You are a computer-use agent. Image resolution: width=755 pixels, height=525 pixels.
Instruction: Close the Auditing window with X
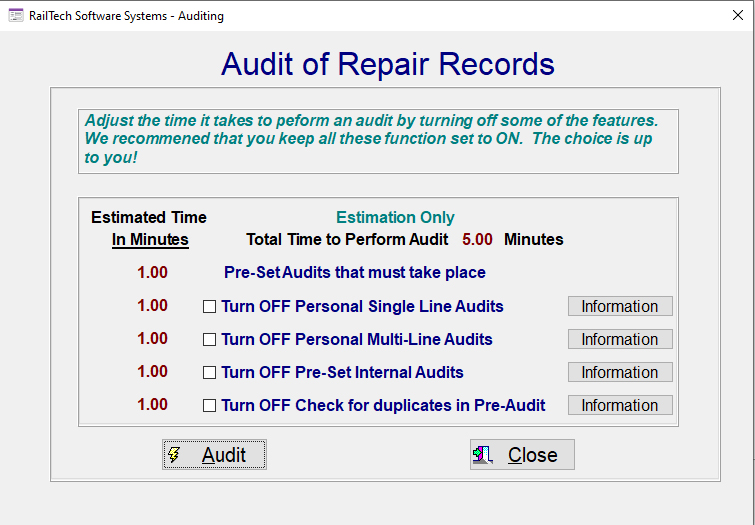(738, 15)
